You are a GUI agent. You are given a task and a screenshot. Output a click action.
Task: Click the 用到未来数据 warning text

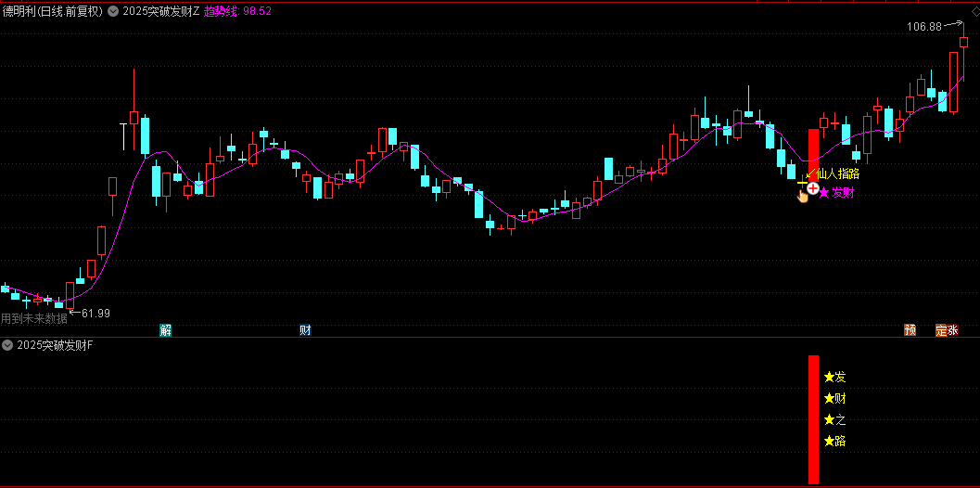(x=33, y=318)
